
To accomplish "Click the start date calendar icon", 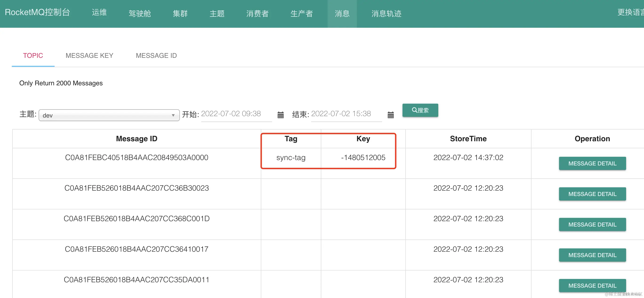I will click(x=281, y=115).
